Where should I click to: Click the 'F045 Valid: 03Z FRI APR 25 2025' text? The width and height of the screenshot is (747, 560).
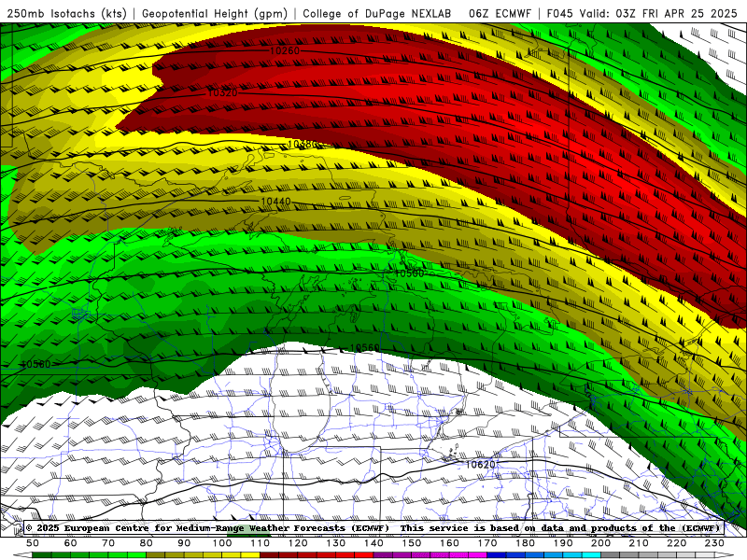641,13
